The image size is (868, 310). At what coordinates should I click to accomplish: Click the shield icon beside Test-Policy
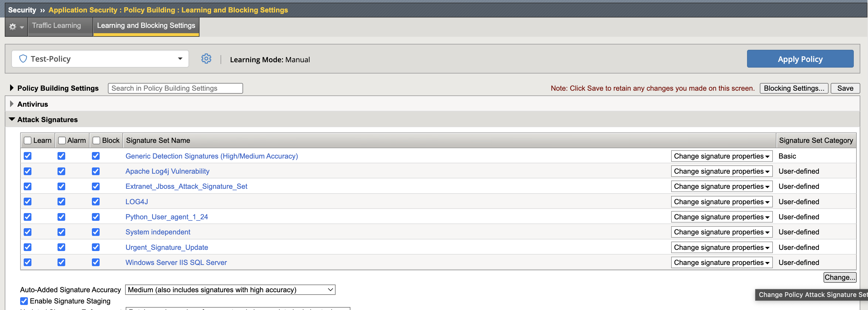pos(23,59)
